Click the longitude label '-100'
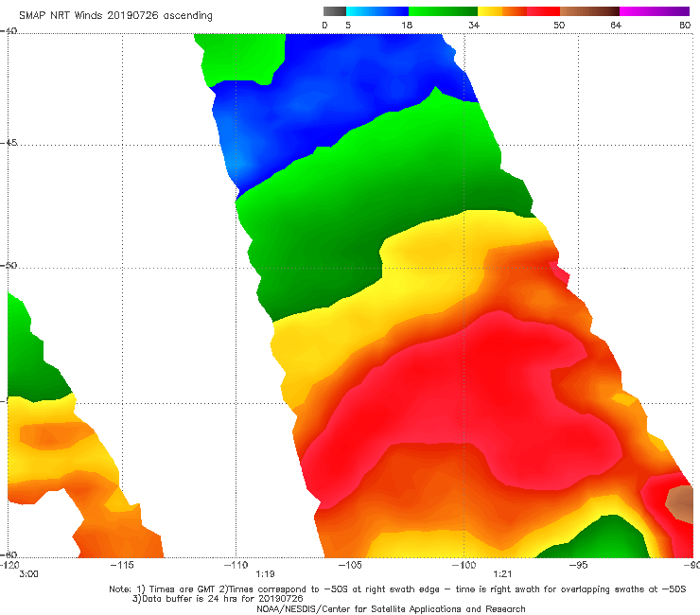Image resolution: width=700 pixels, height=615 pixels. [x=464, y=565]
